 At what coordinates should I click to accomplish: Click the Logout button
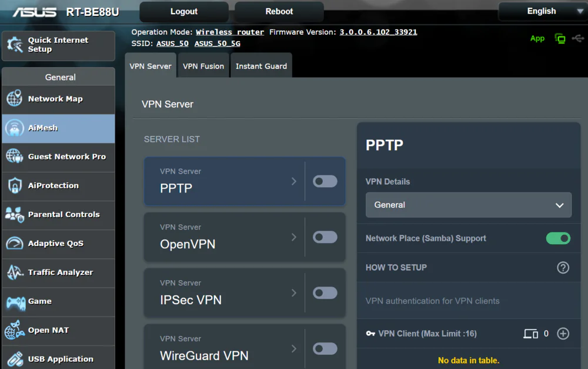tap(183, 12)
